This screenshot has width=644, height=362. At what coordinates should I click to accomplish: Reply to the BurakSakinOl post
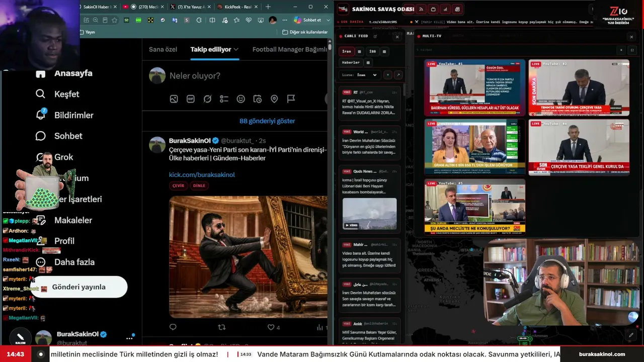(x=173, y=327)
